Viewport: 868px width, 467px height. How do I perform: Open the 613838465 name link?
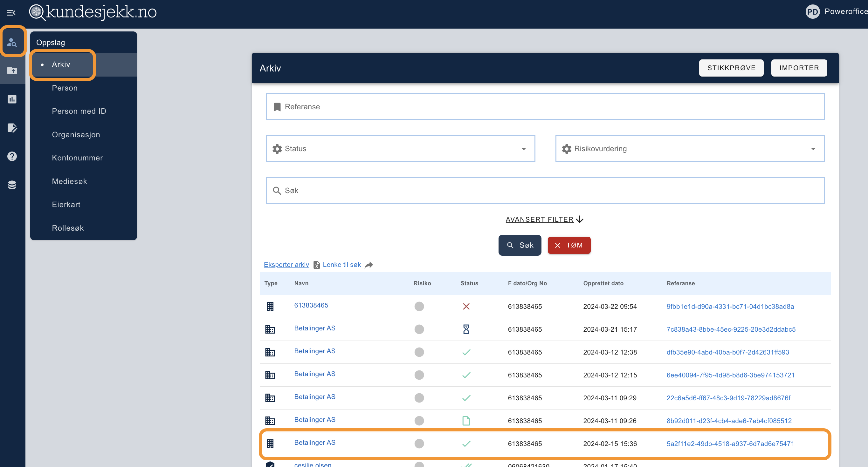pos(311,305)
